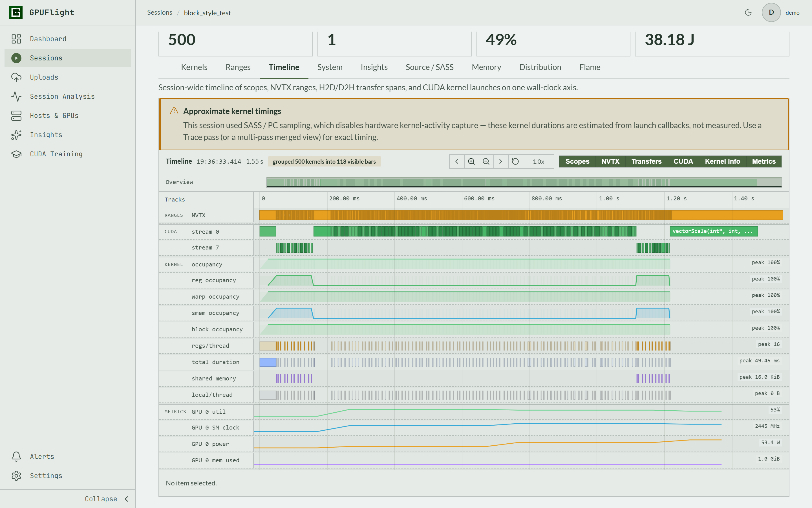812x508 pixels.
Task: Click the 'regs/thread' track label
Action: pyautogui.click(x=210, y=346)
